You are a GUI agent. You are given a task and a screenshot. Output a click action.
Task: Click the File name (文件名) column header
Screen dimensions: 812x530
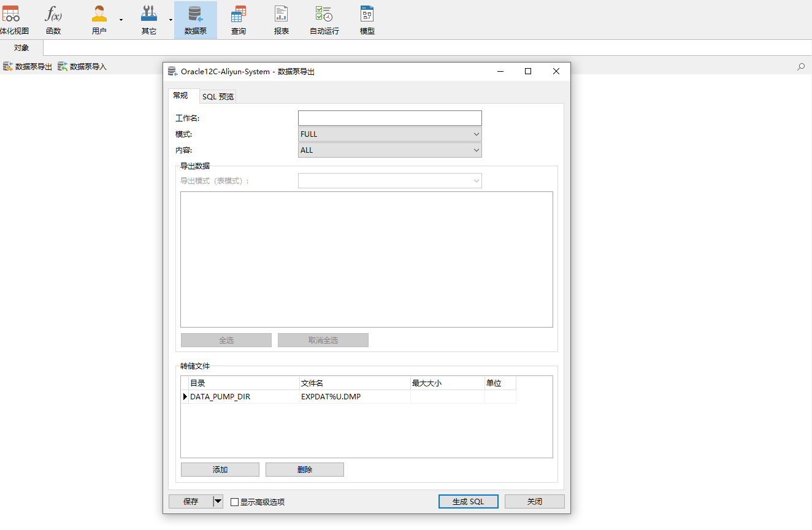click(355, 383)
